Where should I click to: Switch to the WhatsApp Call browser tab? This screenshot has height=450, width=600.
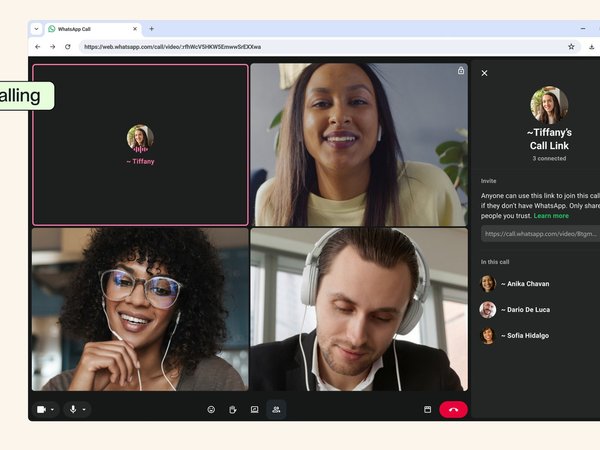coord(94,29)
